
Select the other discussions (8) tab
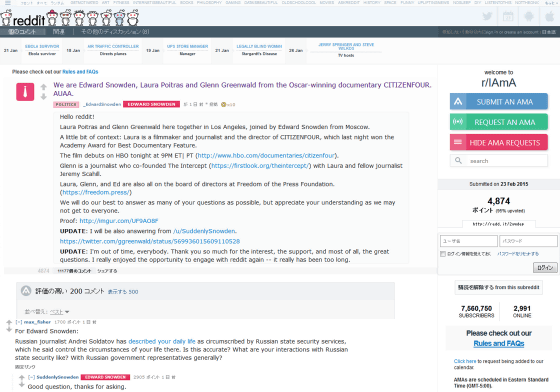click(x=115, y=32)
